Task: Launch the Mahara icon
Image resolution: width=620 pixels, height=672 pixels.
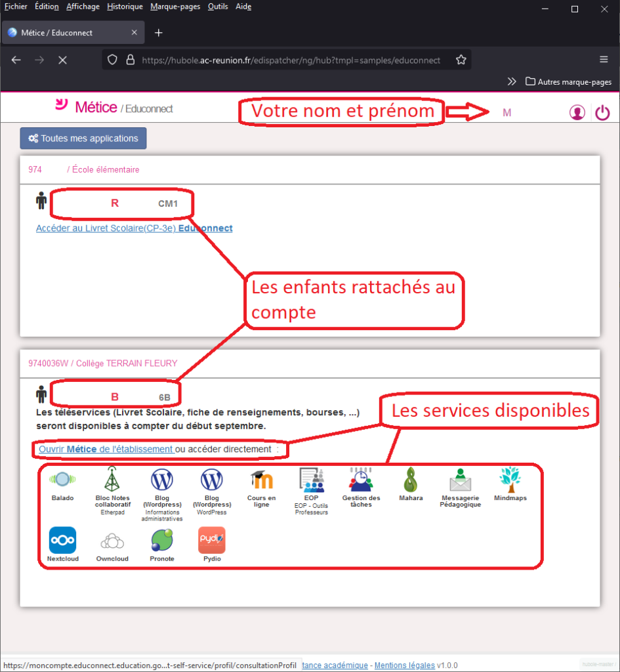Action: click(x=411, y=480)
